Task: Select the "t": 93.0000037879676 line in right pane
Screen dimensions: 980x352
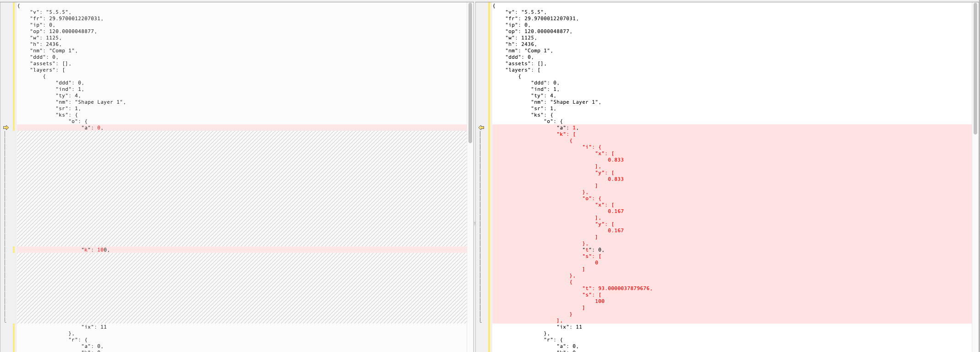Action: pyautogui.click(x=617, y=288)
